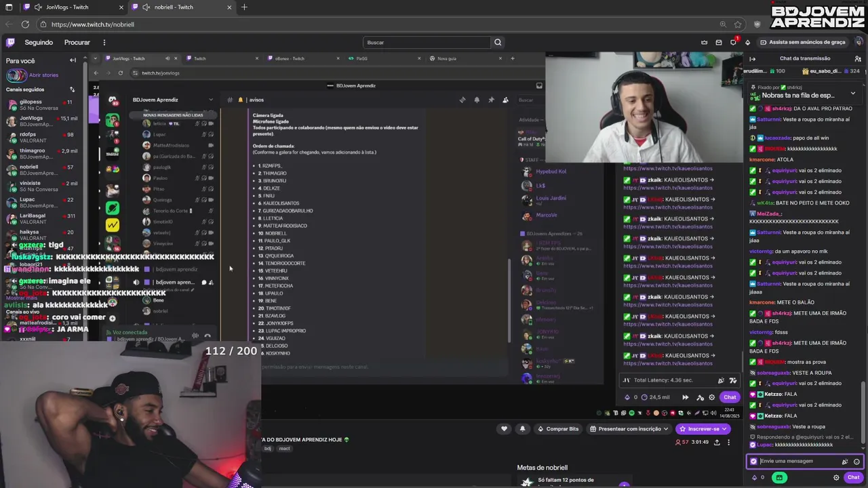
Task: Go back to the previous page
Action: [x=8, y=24]
